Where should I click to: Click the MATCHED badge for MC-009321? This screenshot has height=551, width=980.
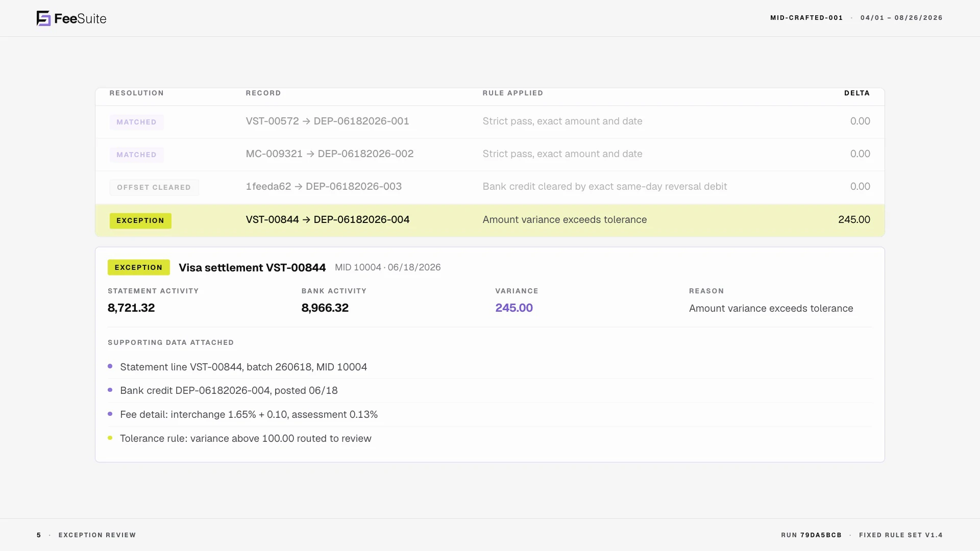tap(136, 155)
